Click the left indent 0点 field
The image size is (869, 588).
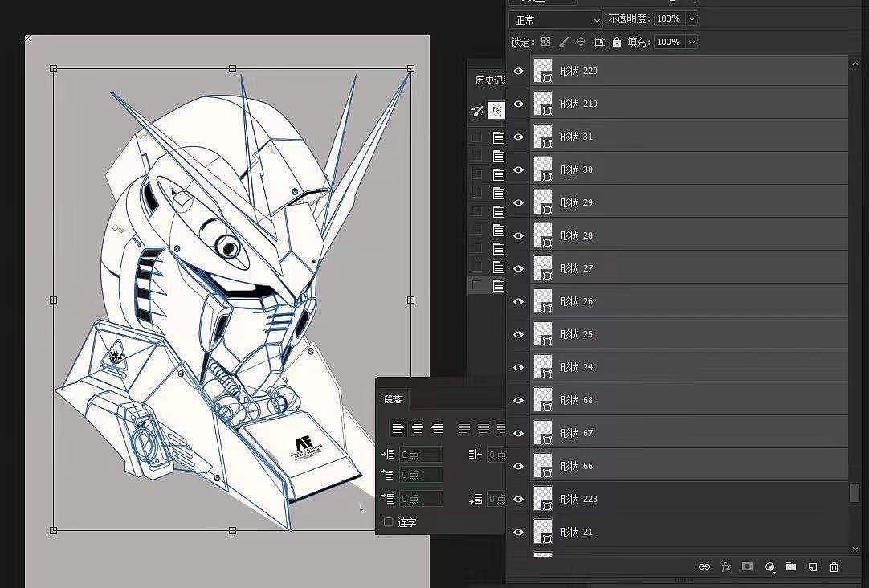[421, 455]
